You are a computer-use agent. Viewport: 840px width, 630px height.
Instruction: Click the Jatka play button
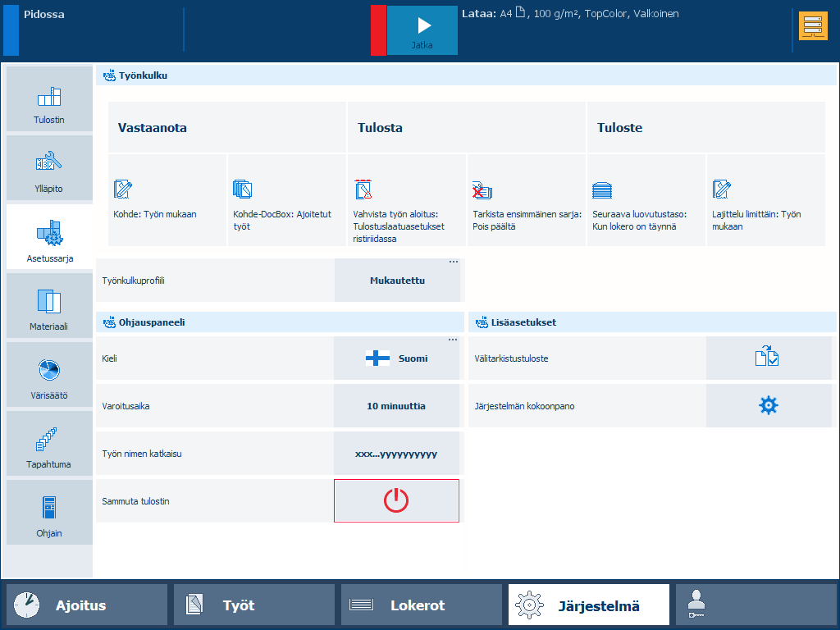(x=422, y=30)
